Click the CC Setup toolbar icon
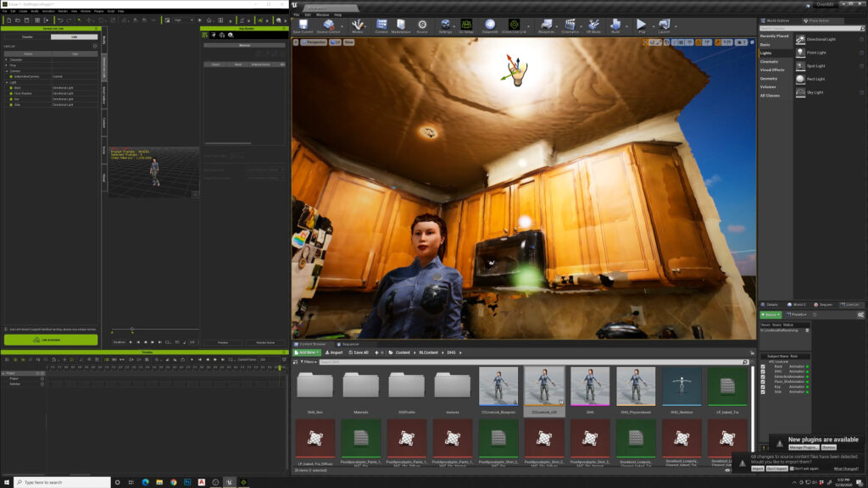This screenshot has width=868, height=488. [x=466, y=26]
